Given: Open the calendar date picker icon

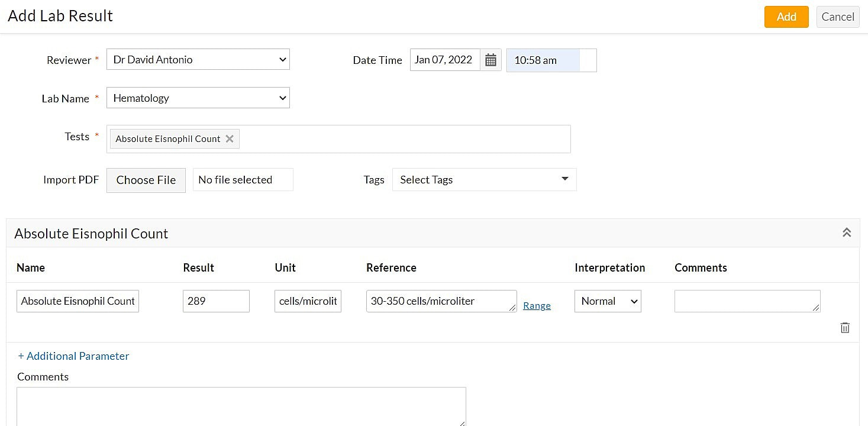Looking at the screenshot, I should click(x=491, y=60).
